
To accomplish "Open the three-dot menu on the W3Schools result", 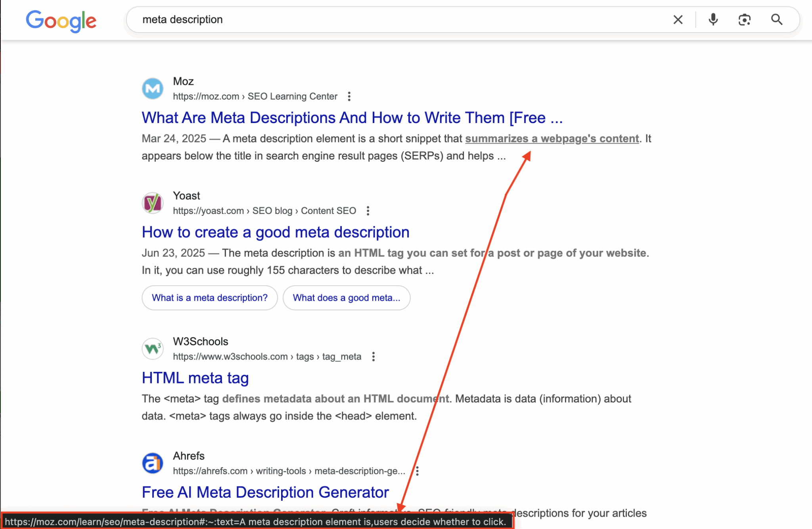I will tap(373, 356).
